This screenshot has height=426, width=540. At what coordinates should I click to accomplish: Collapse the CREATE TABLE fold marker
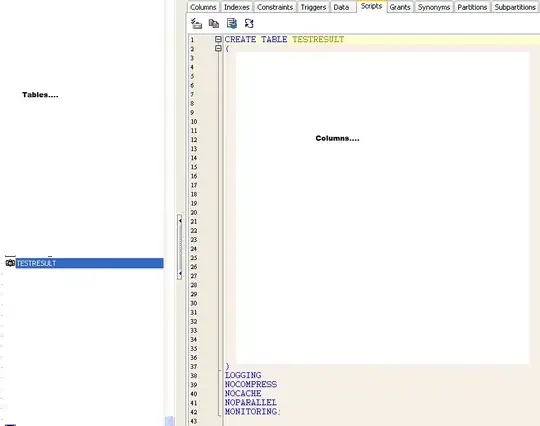click(218, 39)
